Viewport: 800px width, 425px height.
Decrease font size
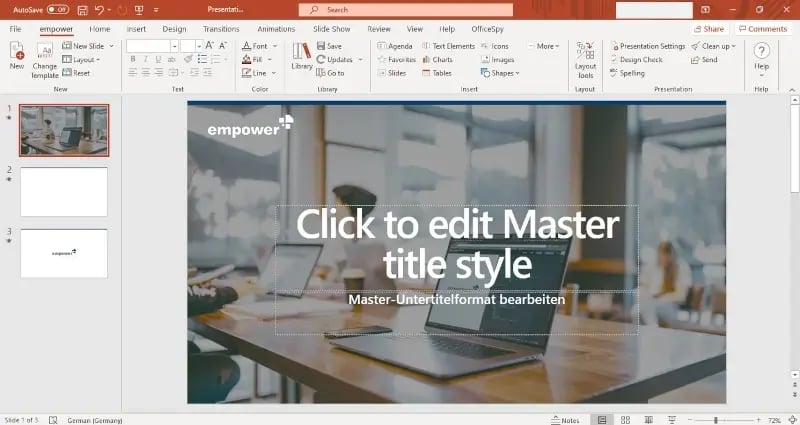pos(222,45)
